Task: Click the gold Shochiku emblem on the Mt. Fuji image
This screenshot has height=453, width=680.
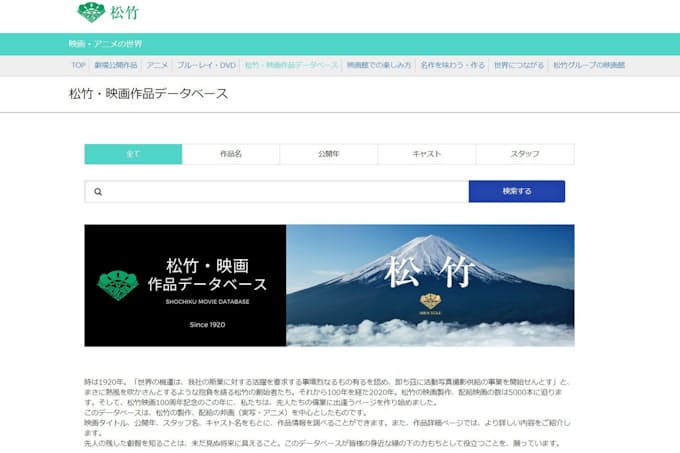Action: tap(430, 301)
